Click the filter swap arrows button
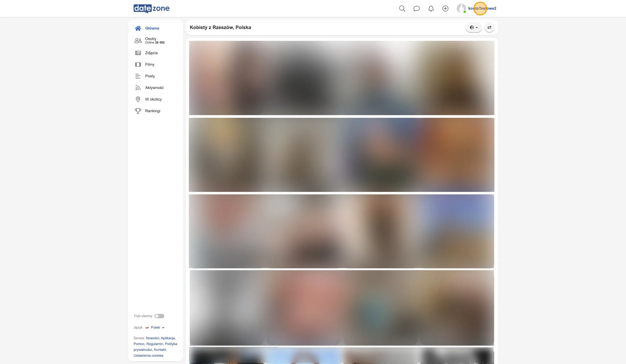626x364 pixels. [x=489, y=27]
